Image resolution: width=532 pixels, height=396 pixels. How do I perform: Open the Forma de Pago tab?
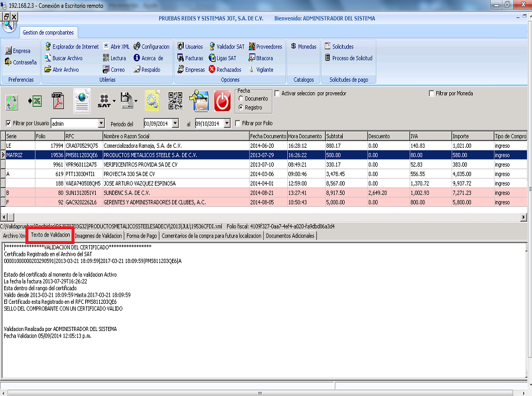click(142, 236)
